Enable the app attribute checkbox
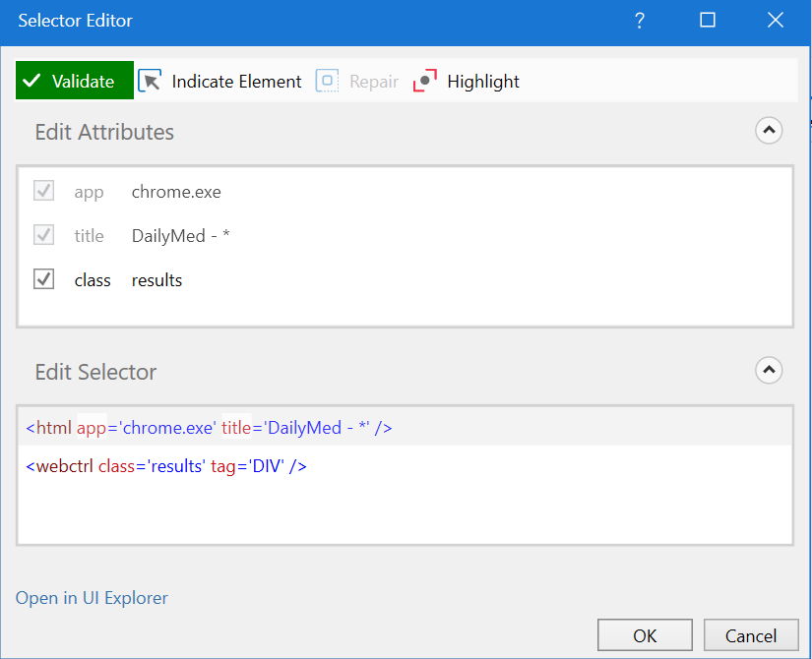This screenshot has height=659, width=812. click(x=43, y=191)
